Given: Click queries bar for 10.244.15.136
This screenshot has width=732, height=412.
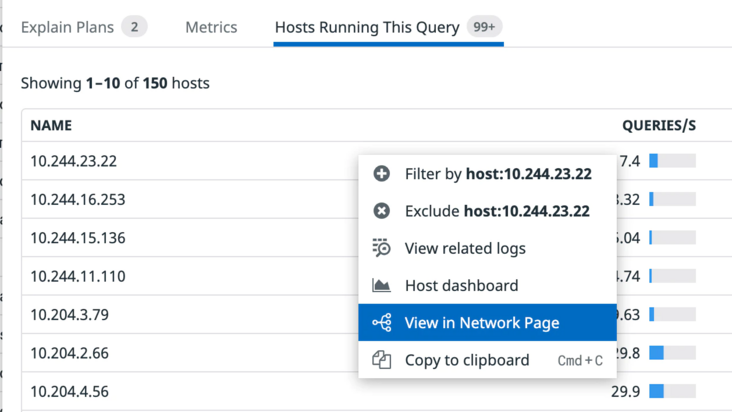Looking at the screenshot, I should [x=672, y=237].
